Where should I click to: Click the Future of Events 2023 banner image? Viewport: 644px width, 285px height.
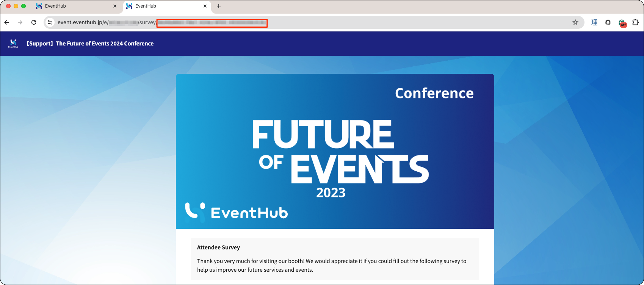click(335, 151)
